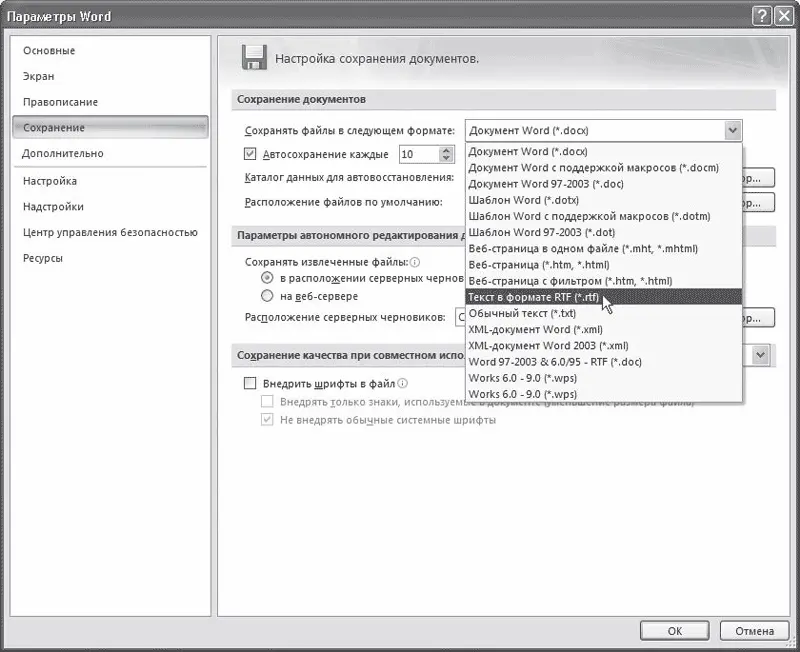Enable 'Внедрить шрифты в файл' checkbox

pyautogui.click(x=251, y=383)
